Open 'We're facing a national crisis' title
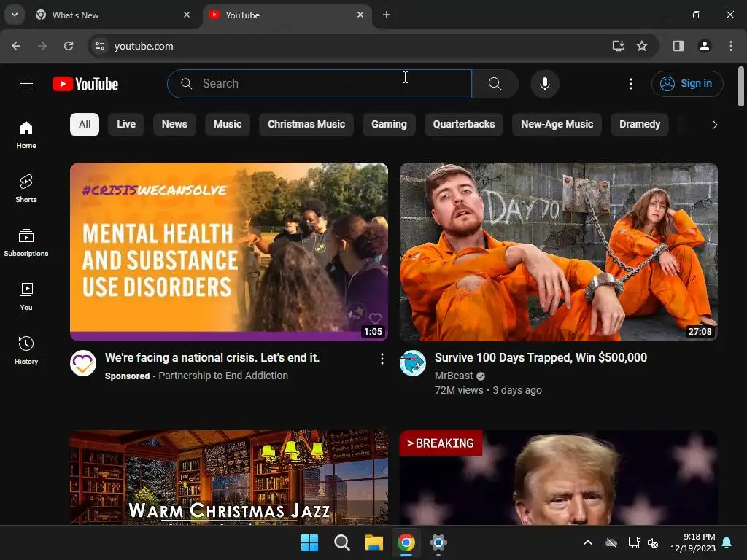The height and width of the screenshot is (560, 747). [x=212, y=357]
